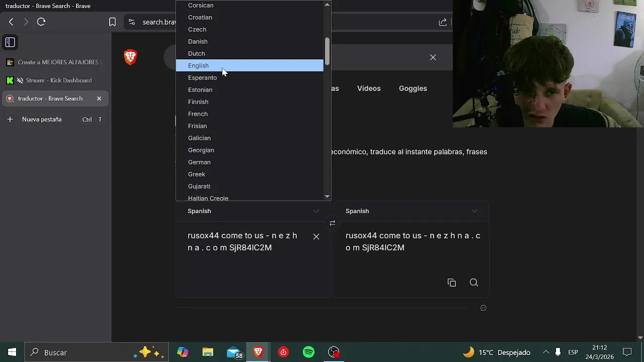This screenshot has width=644, height=362.
Task: Pick Frisian from the language list
Action: tap(250, 126)
